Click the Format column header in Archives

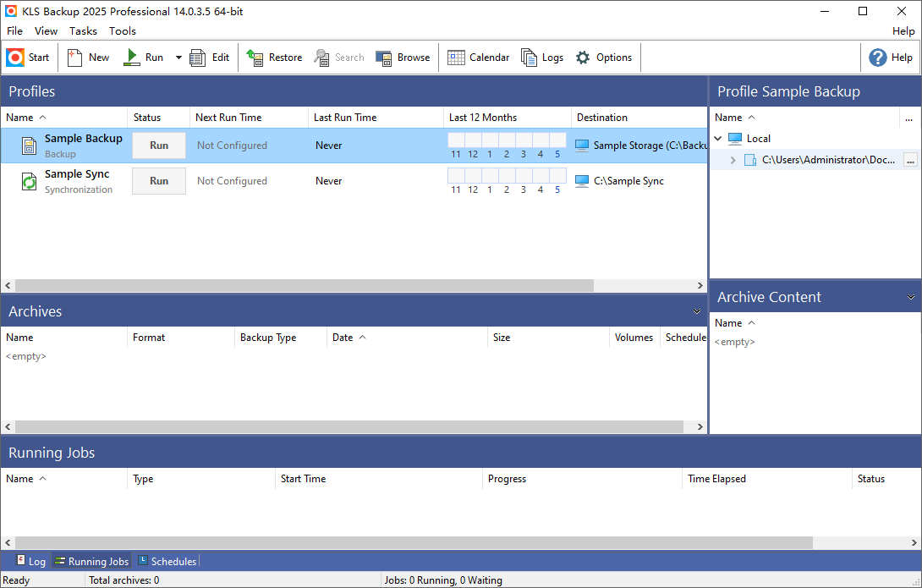180,338
